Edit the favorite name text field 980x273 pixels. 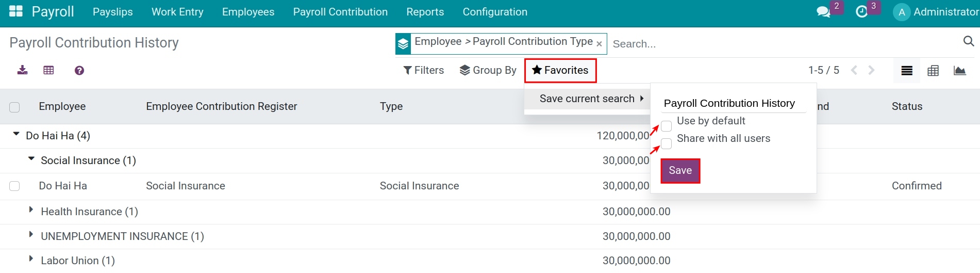(734, 103)
